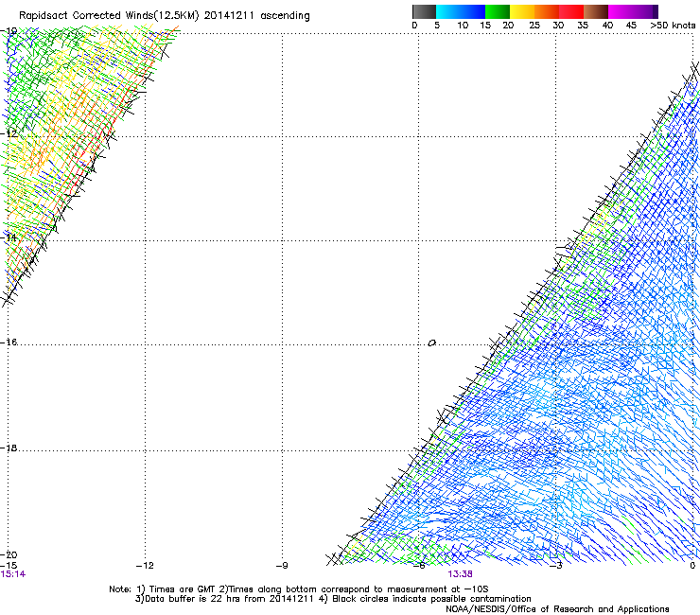Screen dimensions: 700x615
Task: Click the orange 25-30 knots color segment
Action: click(547, 11)
